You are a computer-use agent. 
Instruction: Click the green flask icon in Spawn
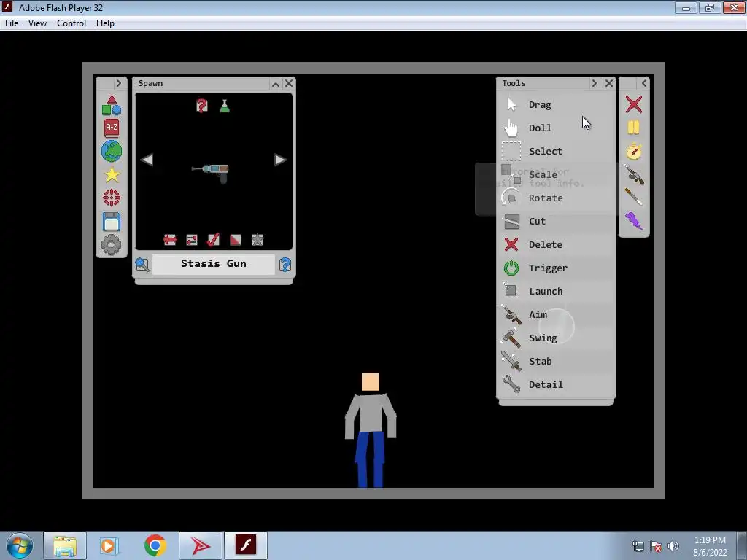pyautogui.click(x=225, y=106)
